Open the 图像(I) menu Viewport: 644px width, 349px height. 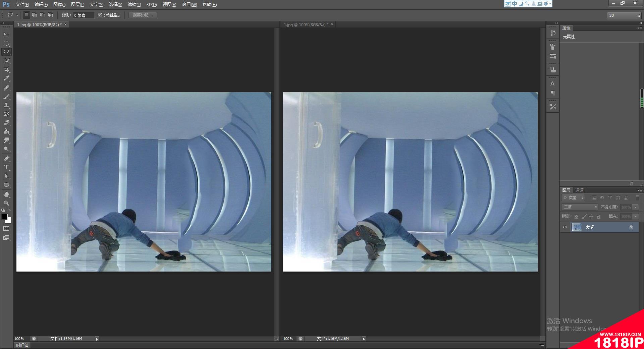tap(59, 4)
